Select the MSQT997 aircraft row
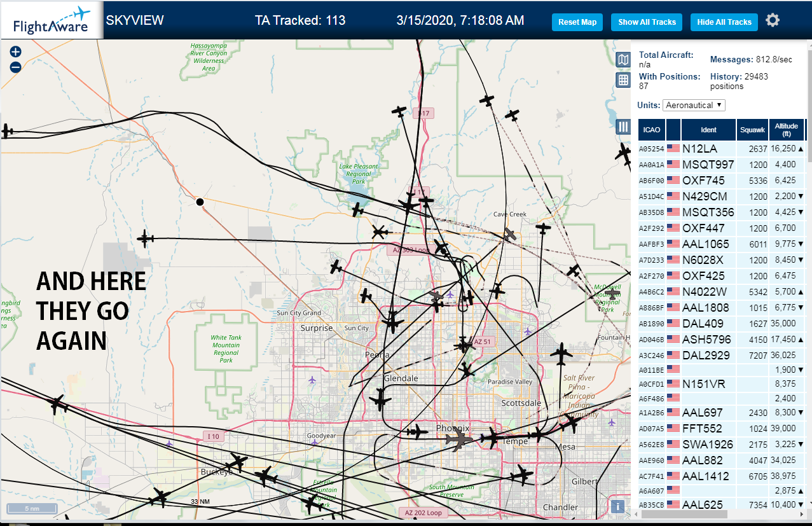 pyautogui.click(x=722, y=165)
